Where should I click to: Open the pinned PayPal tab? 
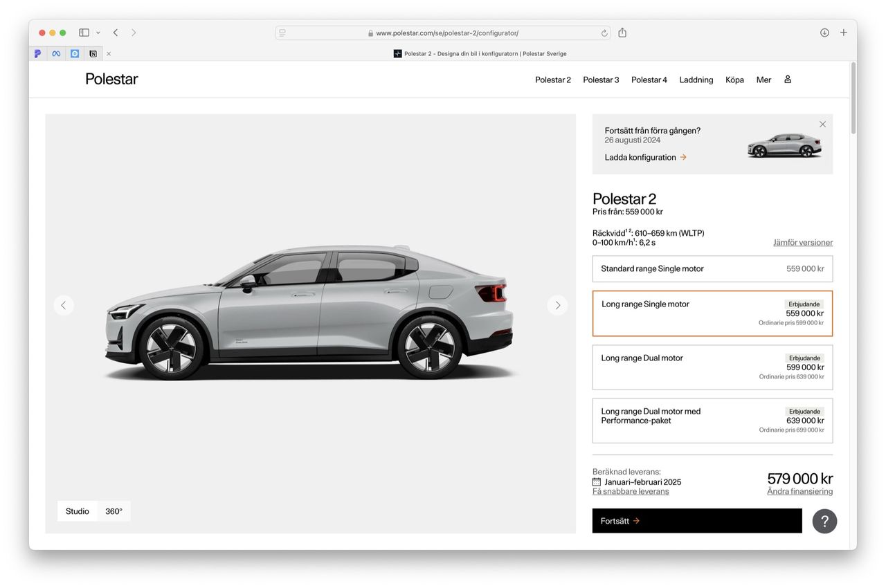coord(37,53)
